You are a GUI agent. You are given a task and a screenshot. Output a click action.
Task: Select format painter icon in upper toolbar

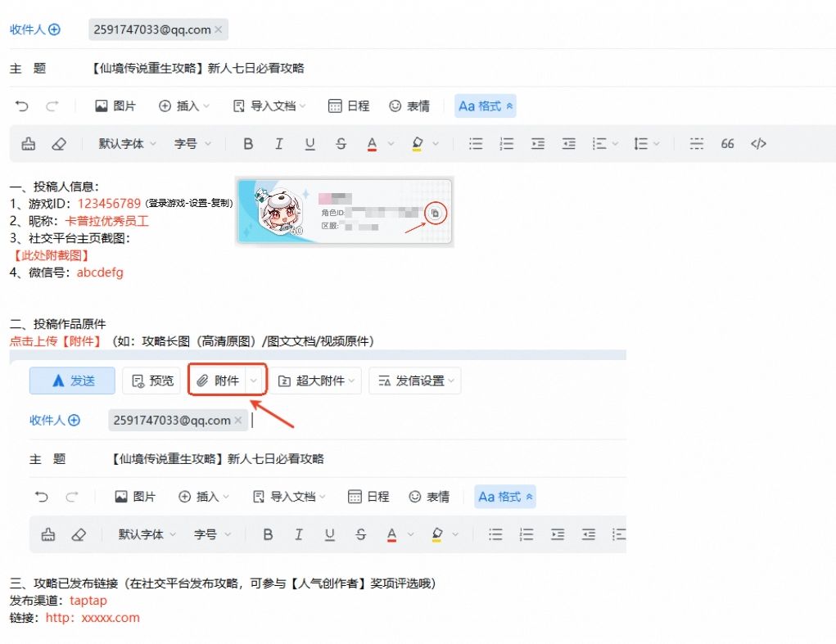(29, 144)
